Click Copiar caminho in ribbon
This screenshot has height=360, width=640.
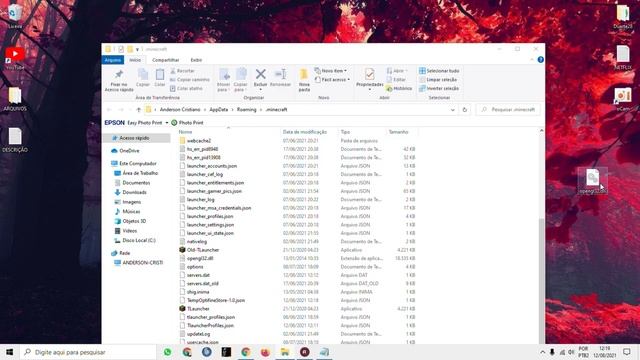click(189, 80)
